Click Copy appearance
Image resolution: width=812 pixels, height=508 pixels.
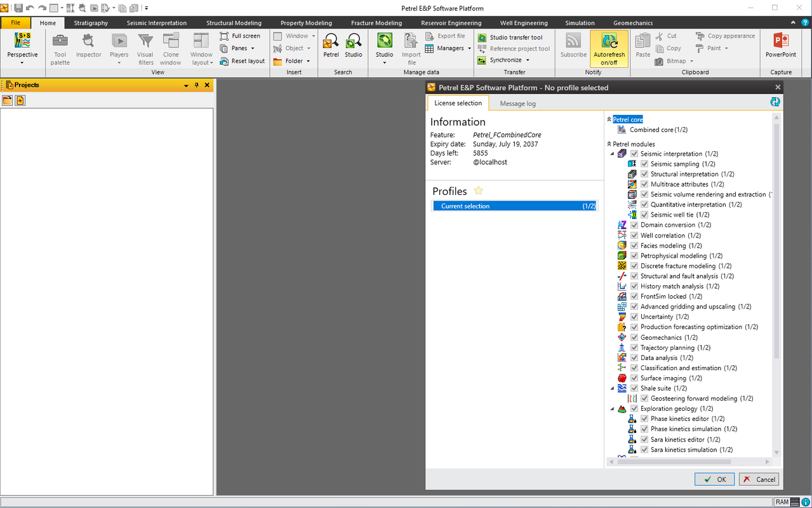725,36
